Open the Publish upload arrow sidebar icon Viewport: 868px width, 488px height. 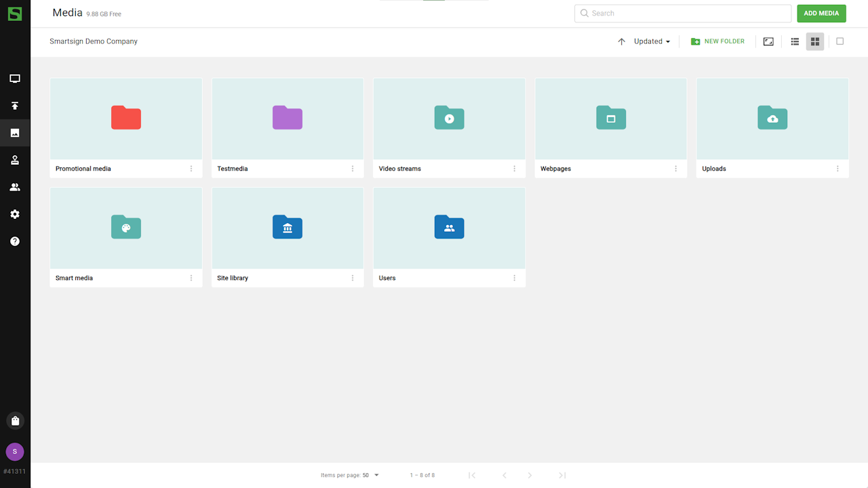click(15, 106)
